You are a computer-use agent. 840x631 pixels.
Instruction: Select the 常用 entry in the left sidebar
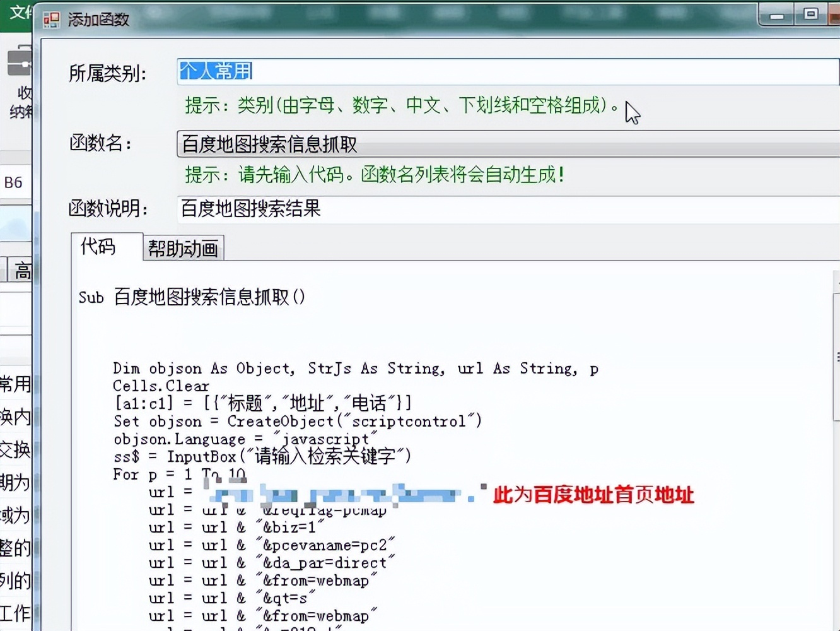click(17, 384)
